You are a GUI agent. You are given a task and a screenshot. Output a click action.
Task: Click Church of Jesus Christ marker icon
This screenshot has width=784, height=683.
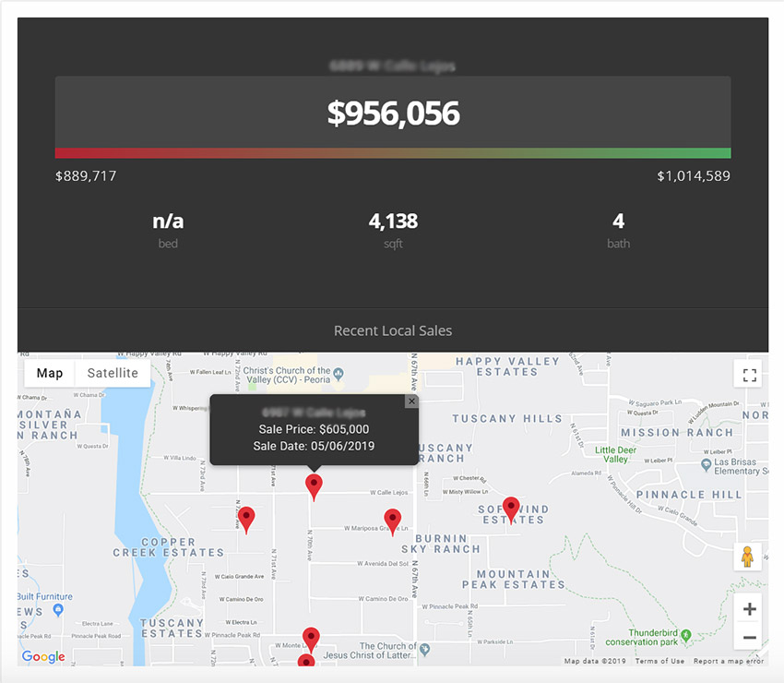[x=424, y=650]
